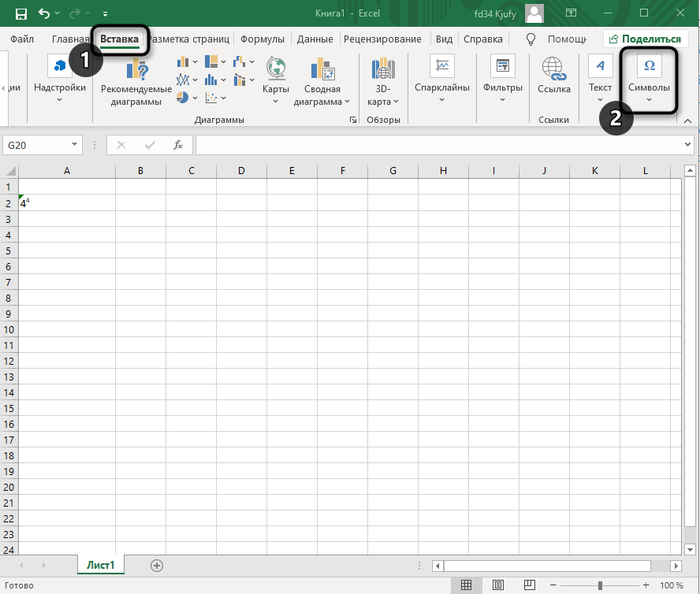The width and height of the screenshot is (700, 594).
Task: Open the Формулы ribbon tab
Action: click(x=262, y=39)
